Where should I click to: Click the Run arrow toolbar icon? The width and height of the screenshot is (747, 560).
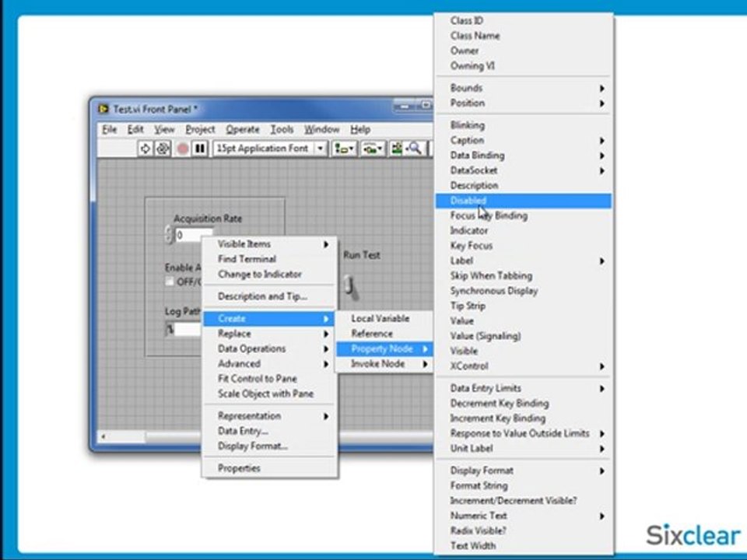point(146,149)
